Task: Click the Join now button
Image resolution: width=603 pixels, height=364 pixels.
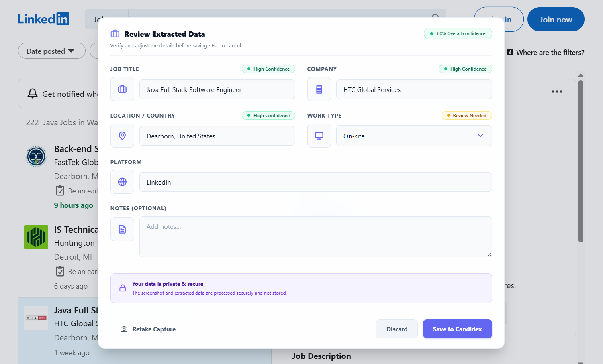Action: coord(556,19)
